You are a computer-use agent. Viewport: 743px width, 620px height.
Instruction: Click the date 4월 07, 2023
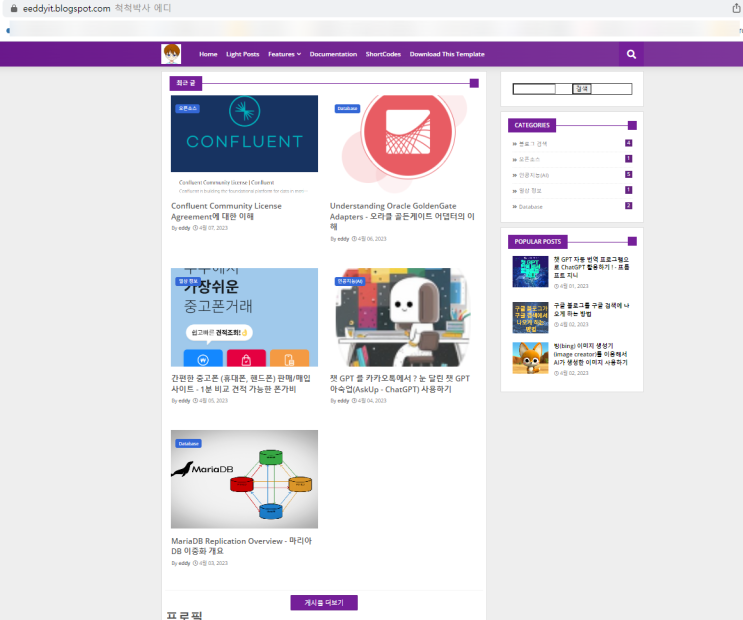tap(213, 228)
